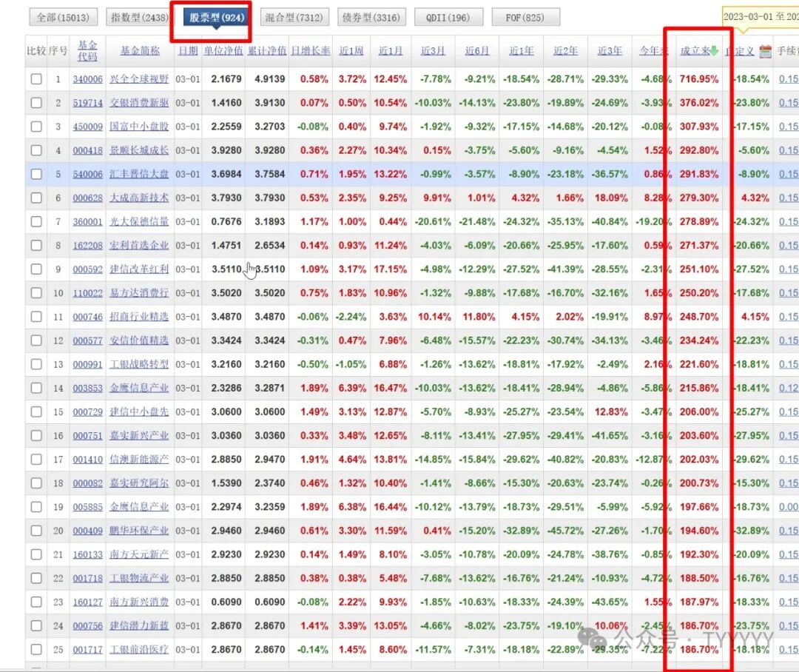Tick the checkbox for 招商行业精选
The height and width of the screenshot is (672, 799).
36,317
